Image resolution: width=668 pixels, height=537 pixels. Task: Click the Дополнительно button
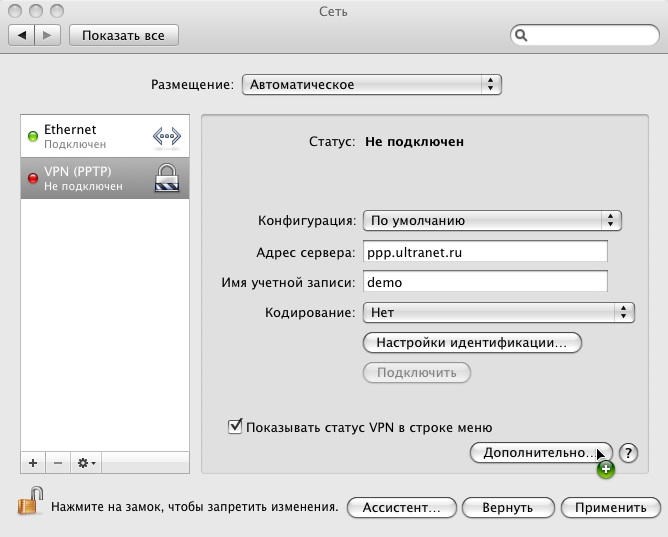(540, 453)
